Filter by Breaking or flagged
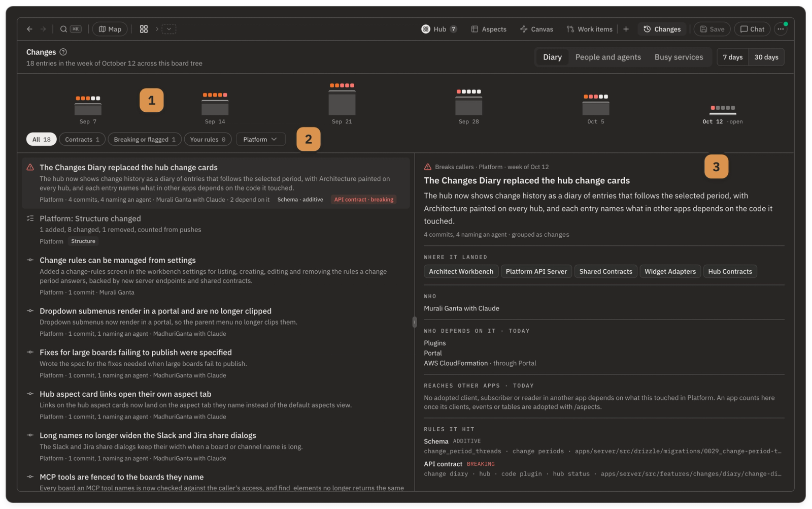The height and width of the screenshot is (509, 812). 145,139
